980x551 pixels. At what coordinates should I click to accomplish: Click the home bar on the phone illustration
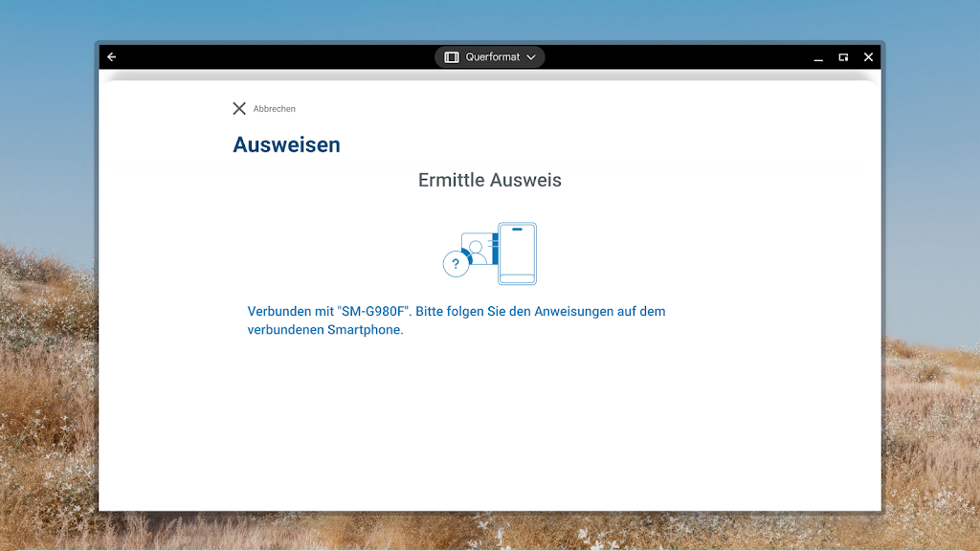(x=517, y=278)
